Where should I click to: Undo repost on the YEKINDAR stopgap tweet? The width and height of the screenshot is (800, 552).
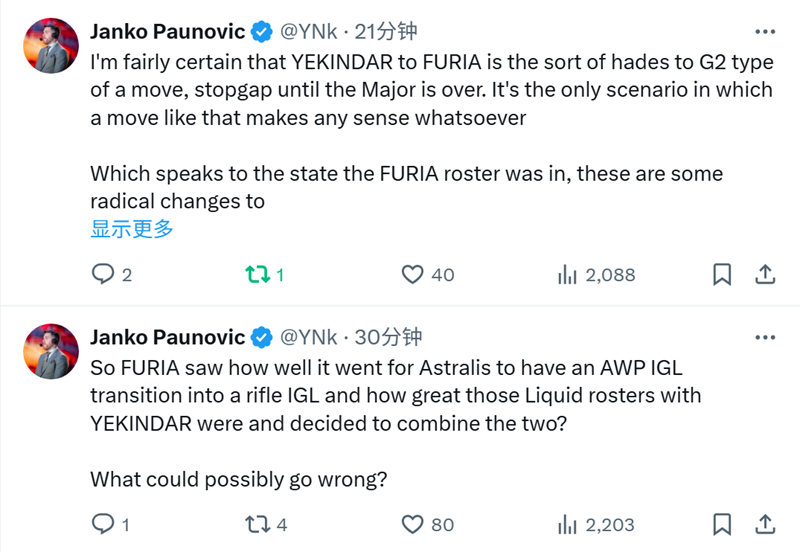point(258,274)
